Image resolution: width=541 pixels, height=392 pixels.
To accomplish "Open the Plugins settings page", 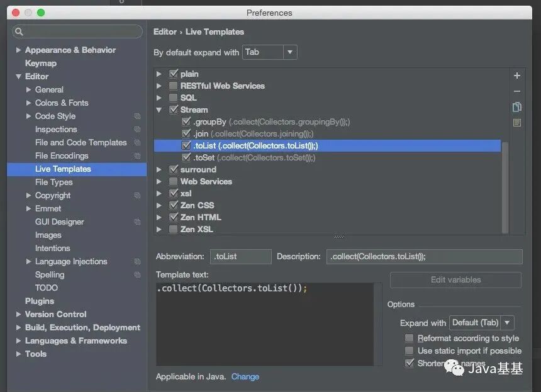I will coord(40,301).
